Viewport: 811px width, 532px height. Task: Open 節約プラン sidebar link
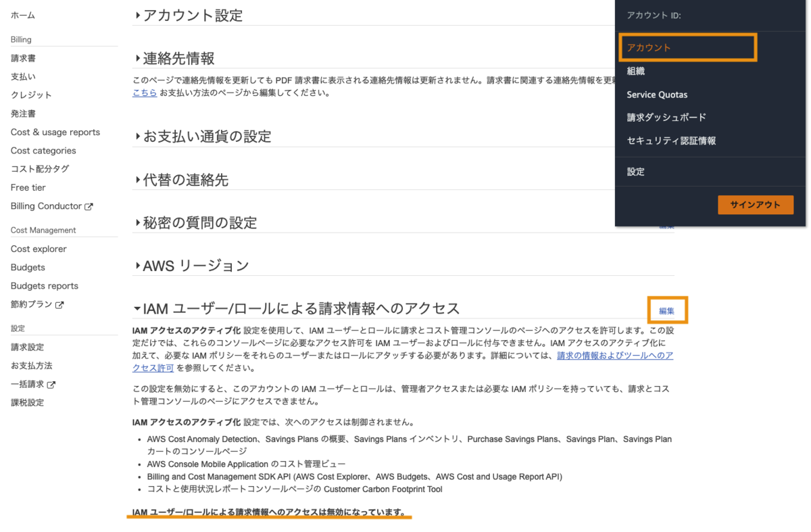32,305
